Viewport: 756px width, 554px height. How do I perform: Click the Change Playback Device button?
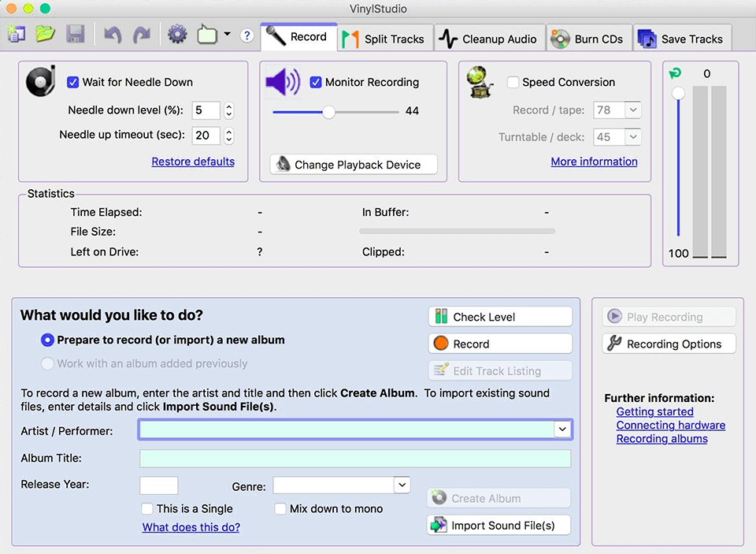[354, 165]
